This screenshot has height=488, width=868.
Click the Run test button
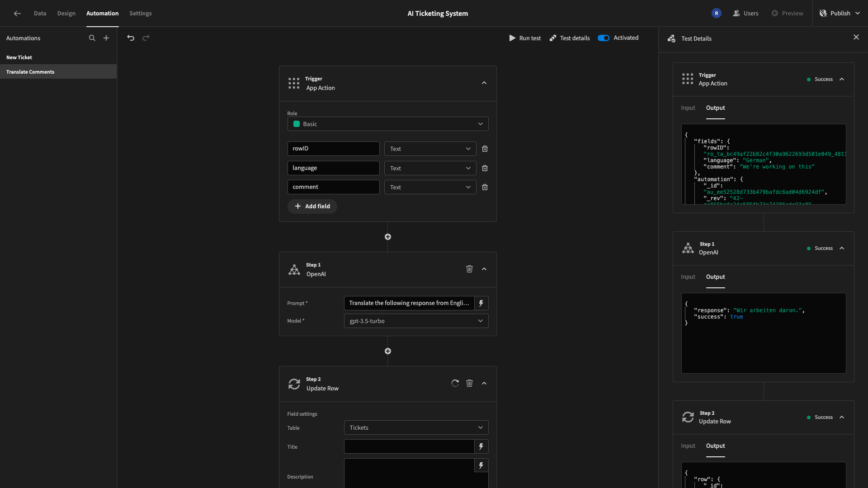(x=525, y=38)
